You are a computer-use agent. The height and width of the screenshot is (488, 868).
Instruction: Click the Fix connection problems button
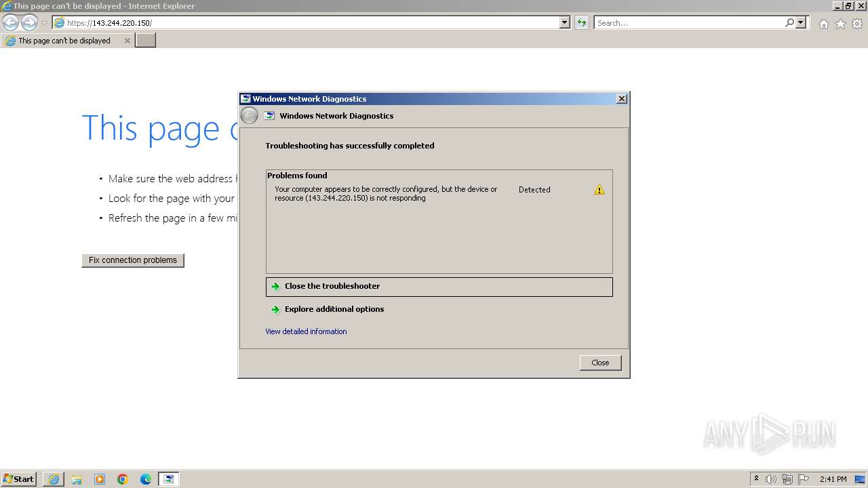click(x=133, y=260)
